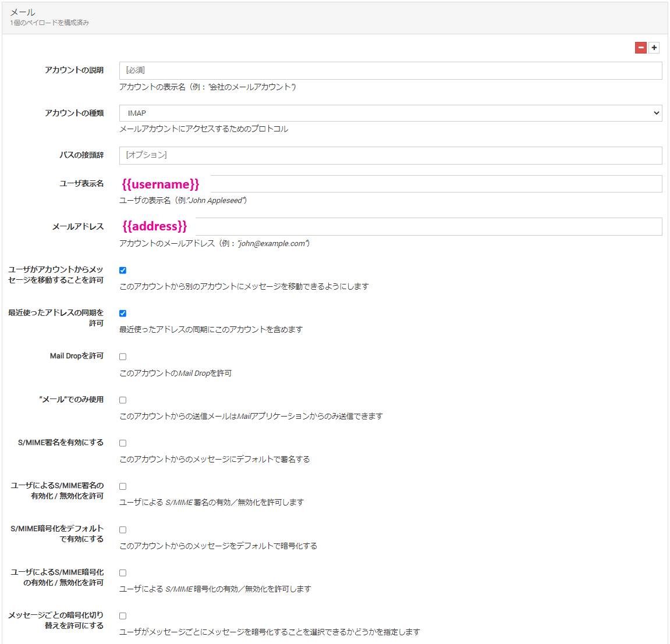Click the ユーザ表示名 text field

435,184
